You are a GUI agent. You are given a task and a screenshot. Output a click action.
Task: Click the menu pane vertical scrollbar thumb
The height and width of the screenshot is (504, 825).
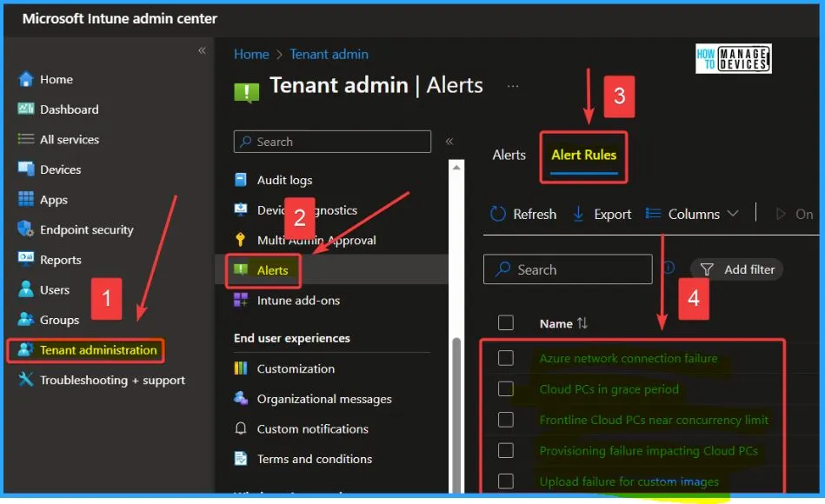click(456, 415)
